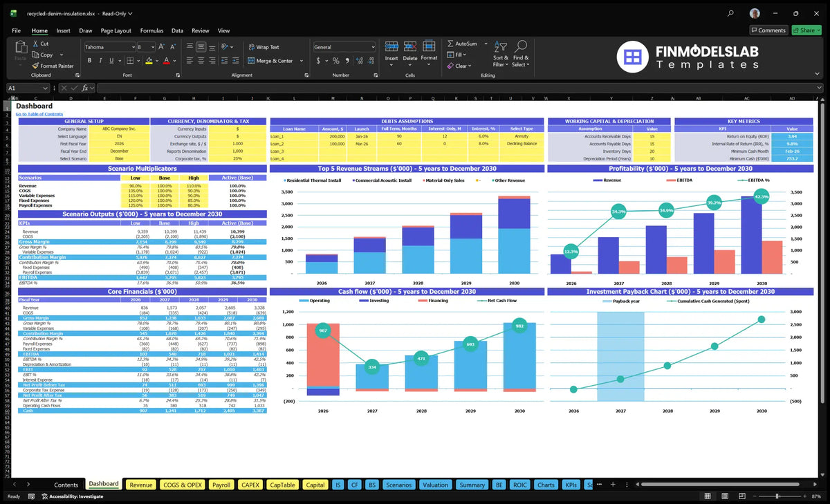Open the Tahoma font name dropdown

click(132, 47)
